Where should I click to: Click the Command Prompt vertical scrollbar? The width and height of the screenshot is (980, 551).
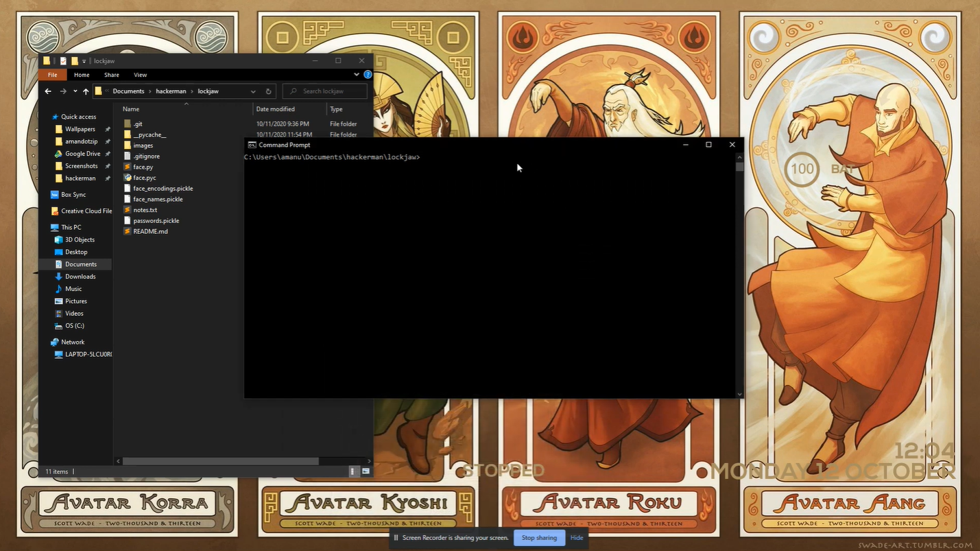pyautogui.click(x=739, y=167)
